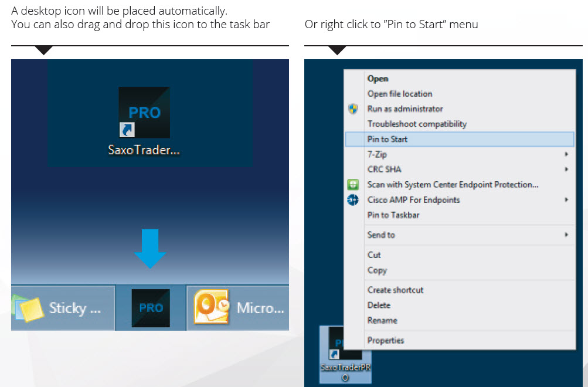Choose Open in the context menu

(460, 79)
